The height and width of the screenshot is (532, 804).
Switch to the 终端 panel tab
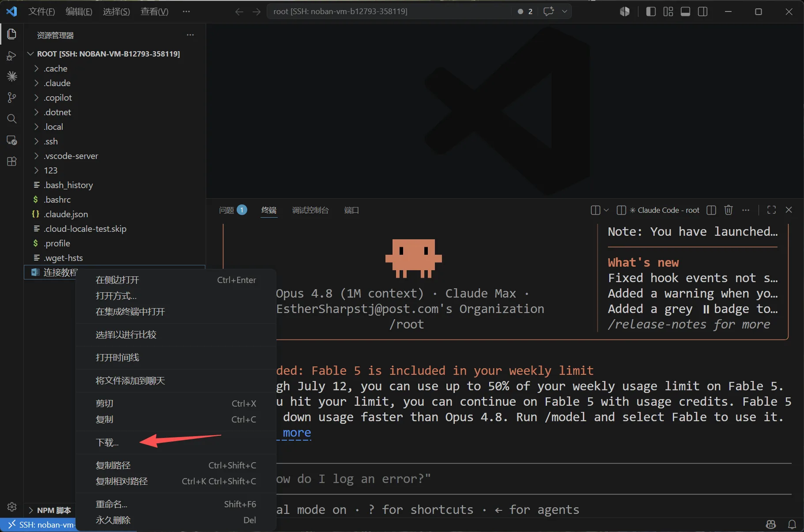[x=269, y=210]
